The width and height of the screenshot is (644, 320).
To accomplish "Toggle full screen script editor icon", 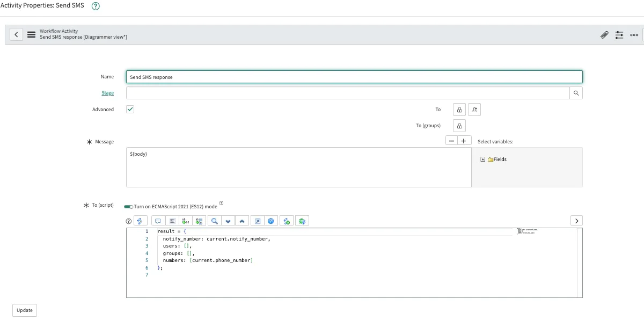I will tap(258, 221).
